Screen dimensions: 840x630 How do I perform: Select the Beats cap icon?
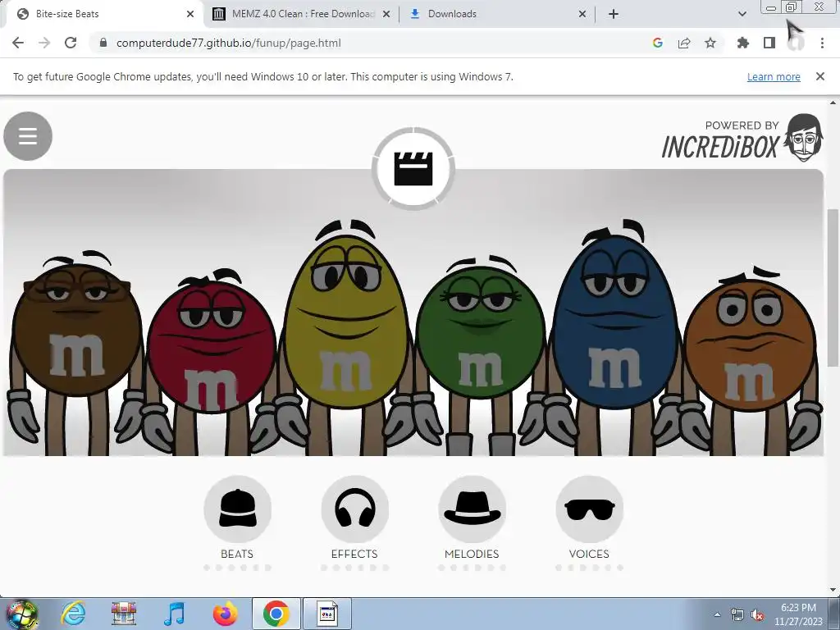tap(237, 509)
